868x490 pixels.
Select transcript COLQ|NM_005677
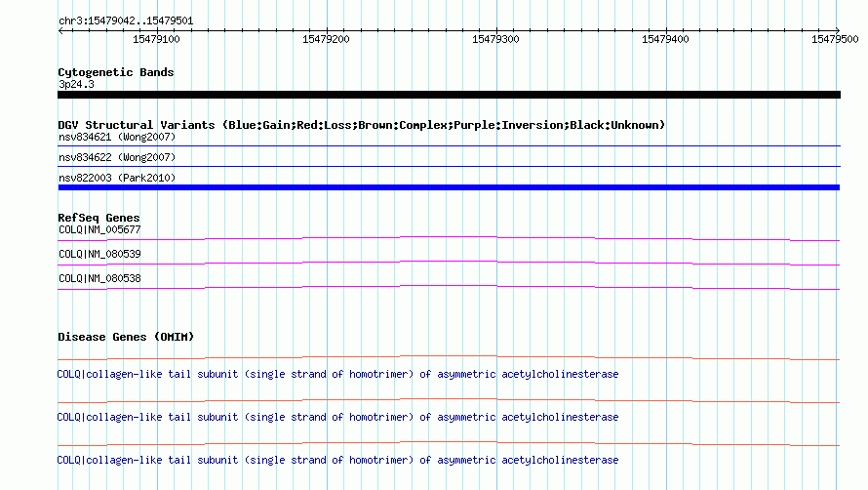point(99,230)
